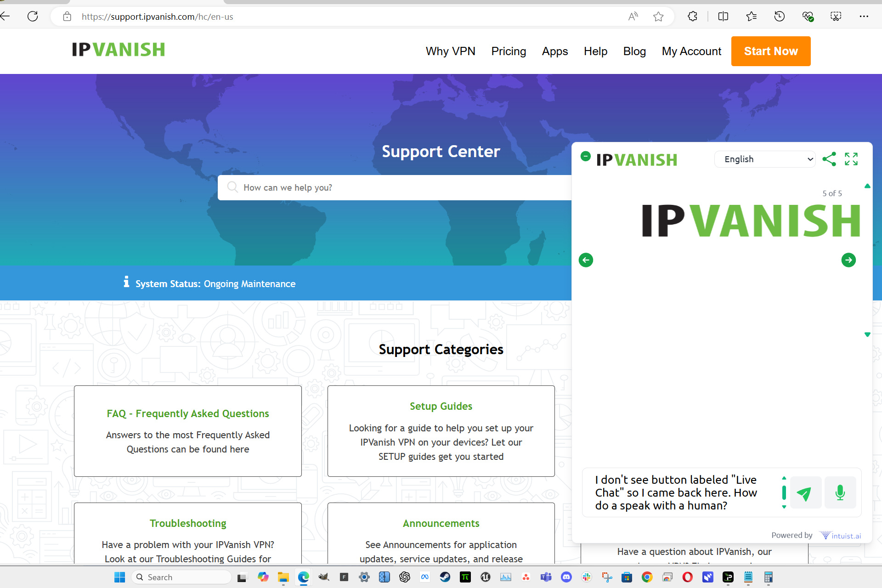Open the Troubleshooting category
Image resolution: width=882 pixels, height=588 pixels.
point(187,533)
